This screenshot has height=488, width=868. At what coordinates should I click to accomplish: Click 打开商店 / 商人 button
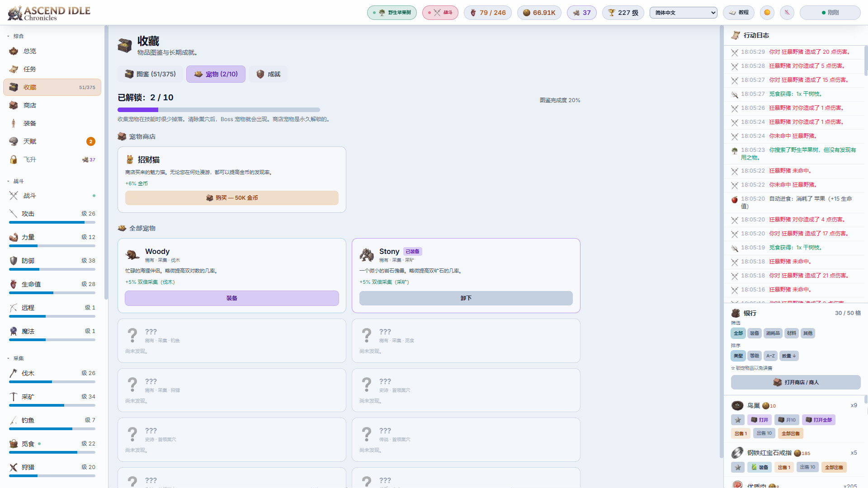click(796, 382)
